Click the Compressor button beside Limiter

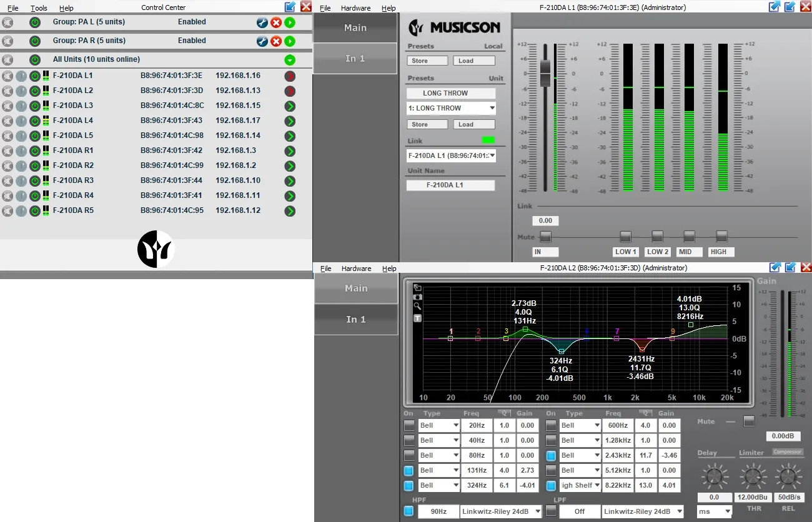tap(787, 452)
